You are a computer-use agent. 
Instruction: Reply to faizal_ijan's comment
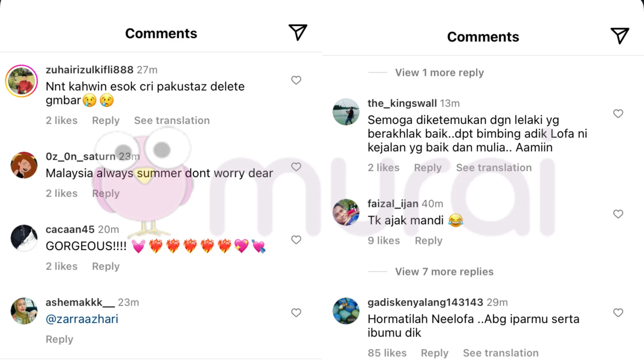(429, 241)
